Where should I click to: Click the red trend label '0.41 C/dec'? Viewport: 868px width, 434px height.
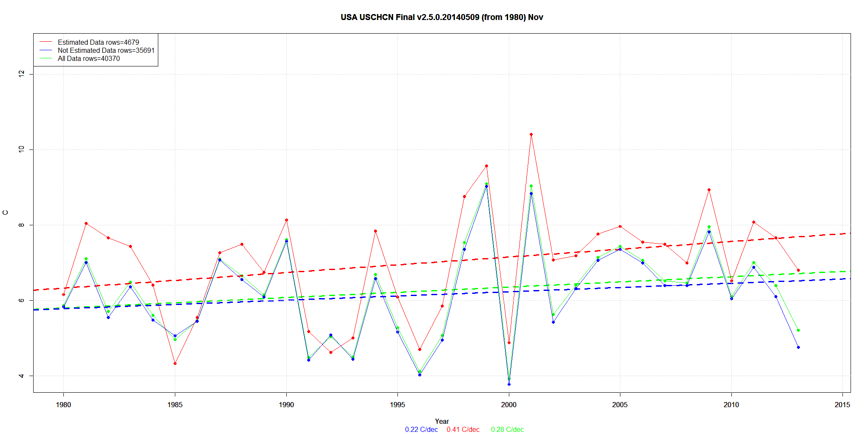pyautogui.click(x=463, y=429)
